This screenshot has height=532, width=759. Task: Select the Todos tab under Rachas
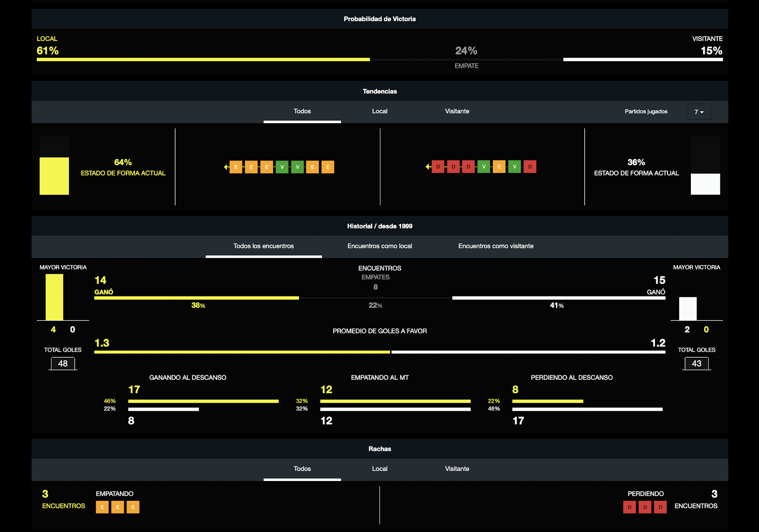point(302,469)
